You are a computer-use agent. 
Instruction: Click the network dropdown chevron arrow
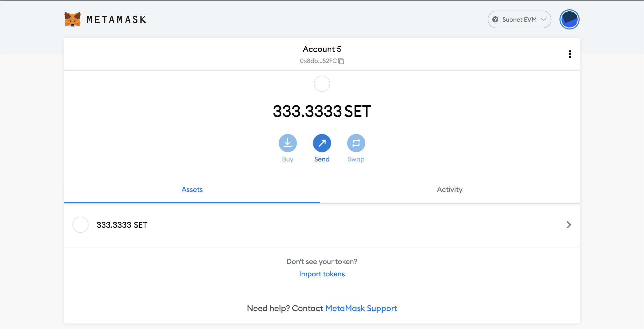[x=544, y=19]
